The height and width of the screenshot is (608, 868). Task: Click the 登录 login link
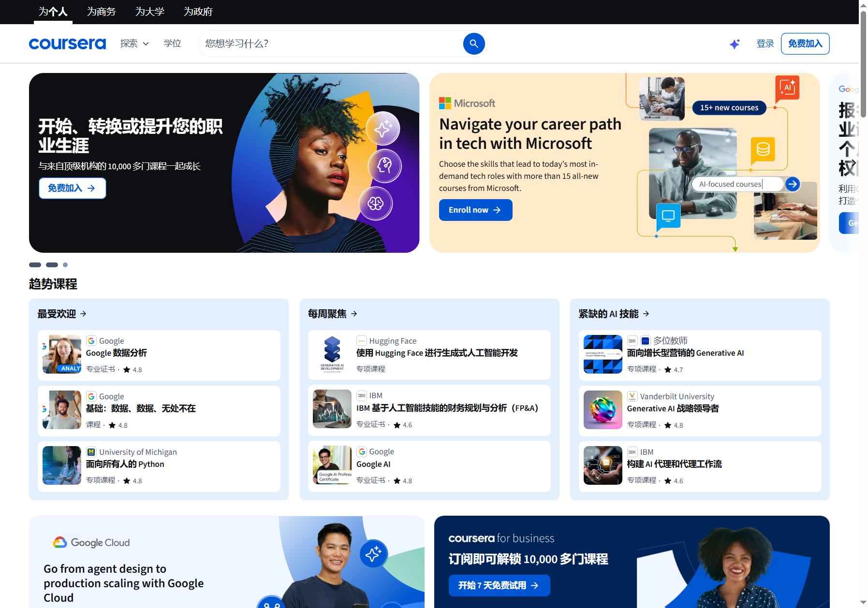click(765, 43)
